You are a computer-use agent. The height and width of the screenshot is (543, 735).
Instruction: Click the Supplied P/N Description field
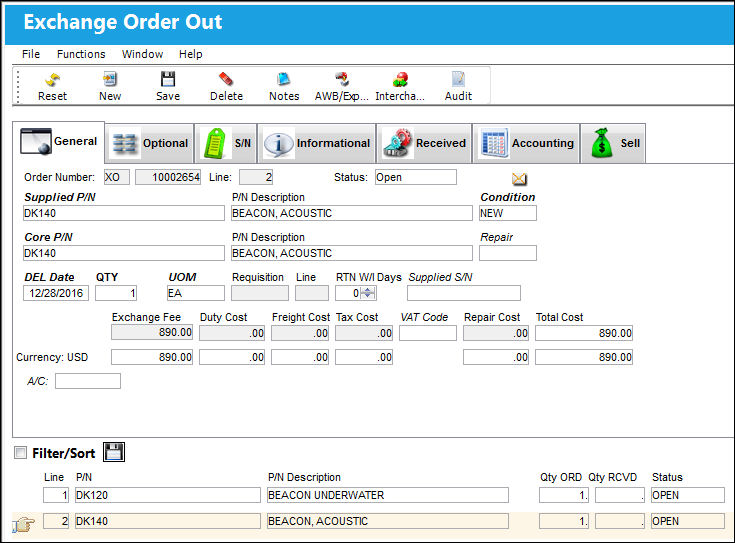352,213
